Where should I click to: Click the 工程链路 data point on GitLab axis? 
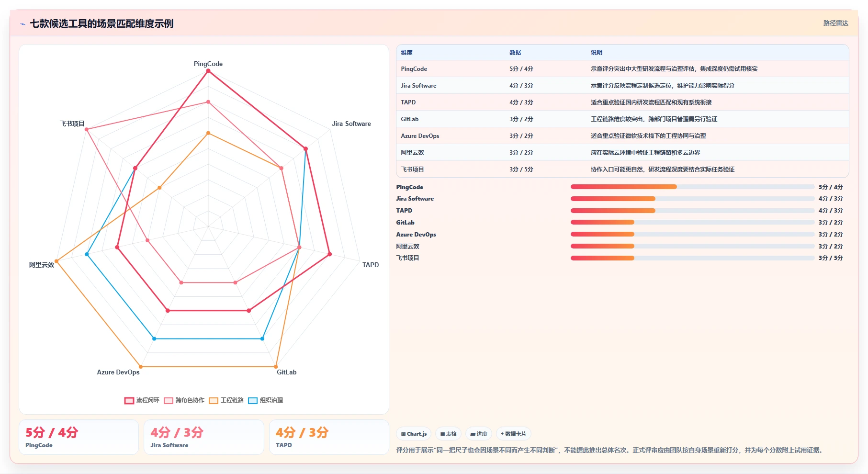pyautogui.click(x=276, y=367)
